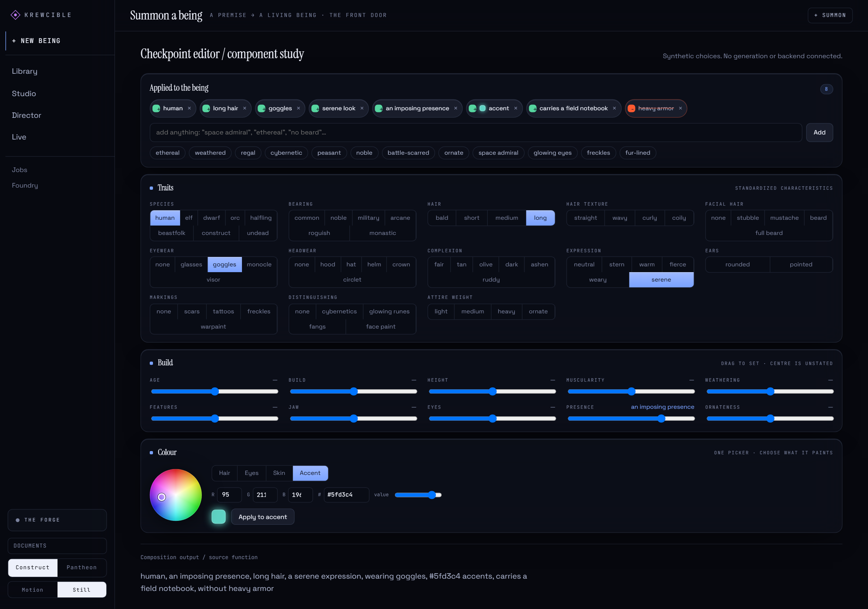The image size is (868, 609).
Task: Select the Accent colour tab
Action: pos(310,473)
